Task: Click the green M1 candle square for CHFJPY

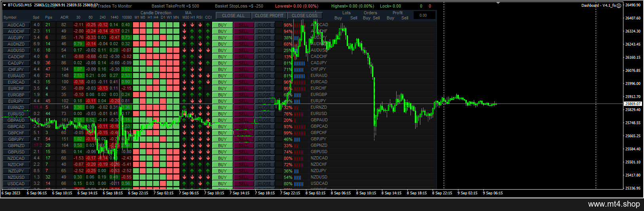Action: (x=136, y=69)
